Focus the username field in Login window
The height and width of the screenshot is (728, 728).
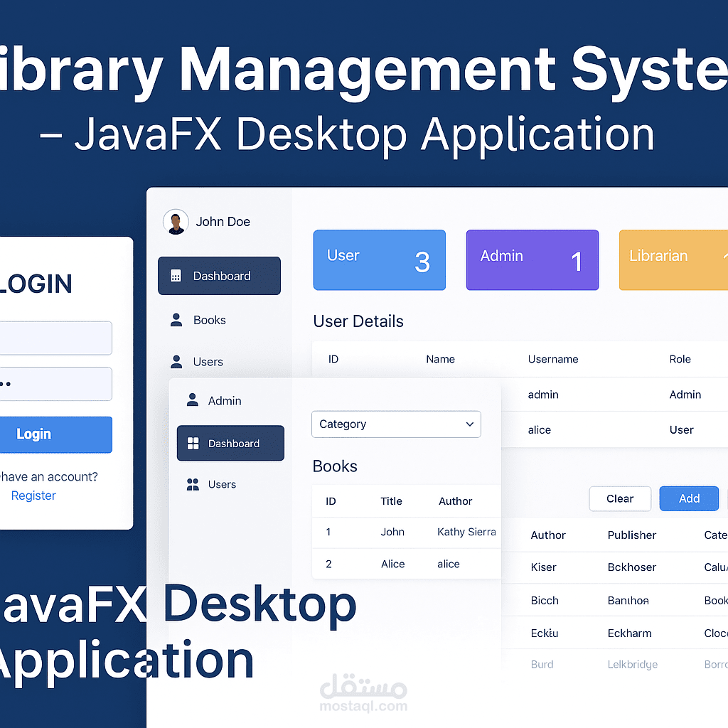55,338
